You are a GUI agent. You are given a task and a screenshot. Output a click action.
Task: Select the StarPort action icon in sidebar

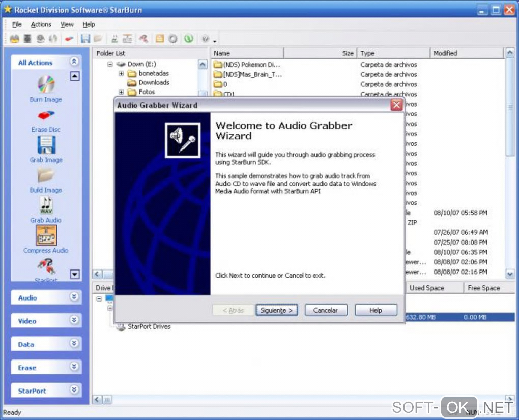46,269
